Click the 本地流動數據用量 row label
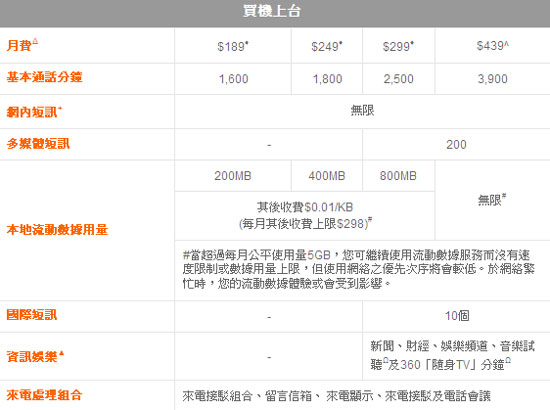Screen dimensions: 550x410 click(x=57, y=230)
